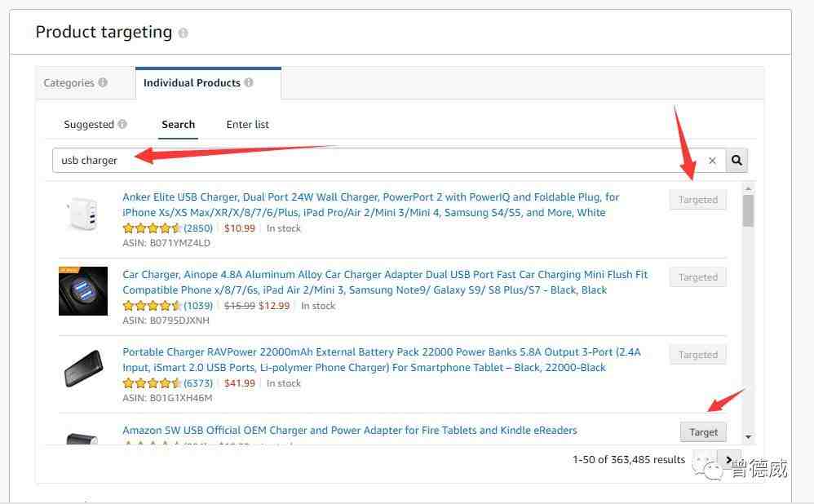Open the Search sub-tab
Image resolution: width=814 pixels, height=504 pixels.
click(178, 125)
